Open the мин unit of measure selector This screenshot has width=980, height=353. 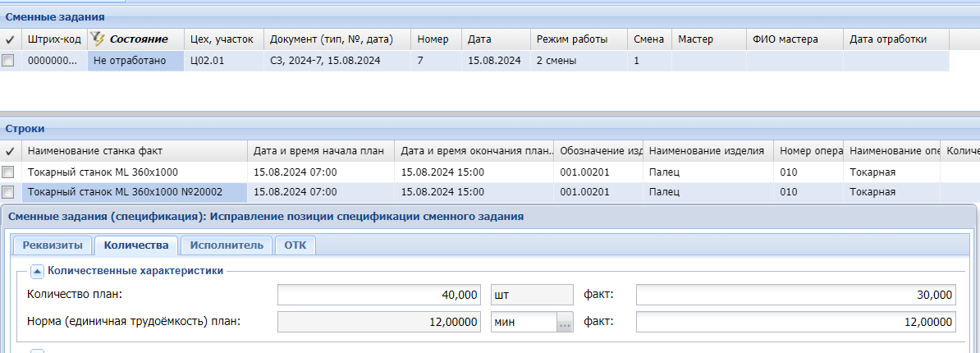[523, 323]
